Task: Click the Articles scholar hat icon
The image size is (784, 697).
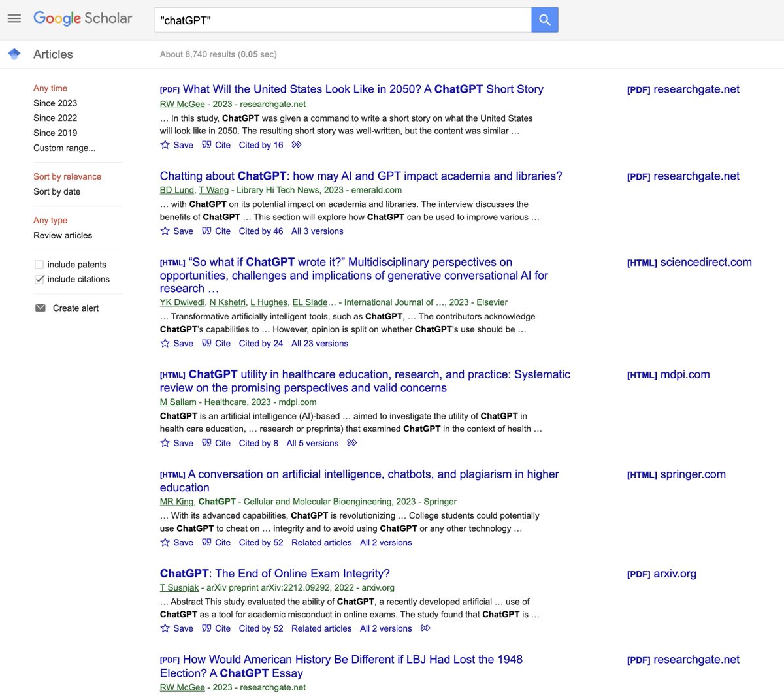Action: 14,54
